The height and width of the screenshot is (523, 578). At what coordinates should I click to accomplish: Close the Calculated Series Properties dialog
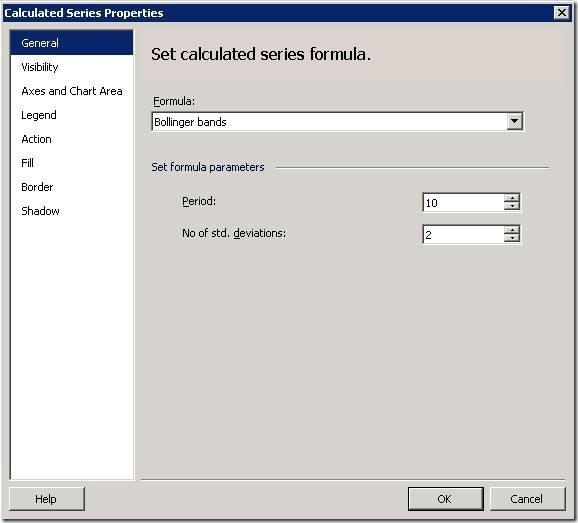click(x=562, y=13)
